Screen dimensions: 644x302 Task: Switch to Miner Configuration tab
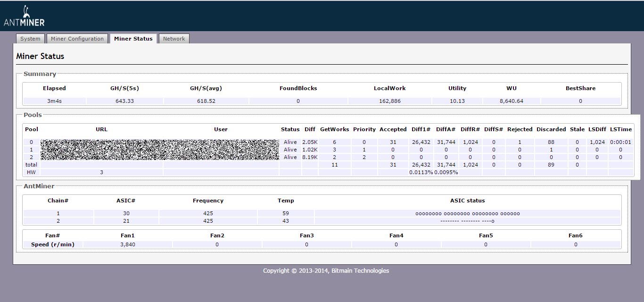pyautogui.click(x=77, y=39)
